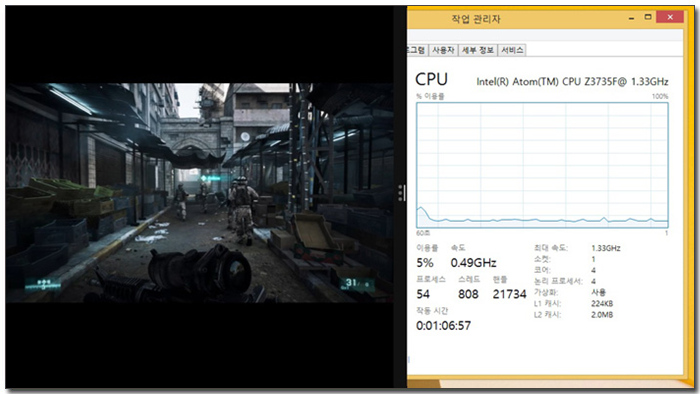Viewport: 700px width, 394px height.
Task: Open the 세부 정보 tab
Action: (477, 50)
